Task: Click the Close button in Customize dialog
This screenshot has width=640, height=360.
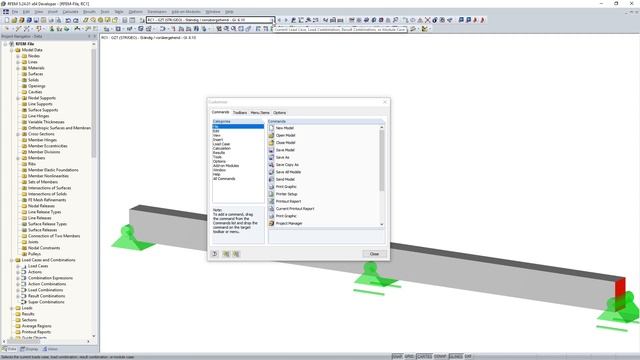Action: (x=374, y=254)
